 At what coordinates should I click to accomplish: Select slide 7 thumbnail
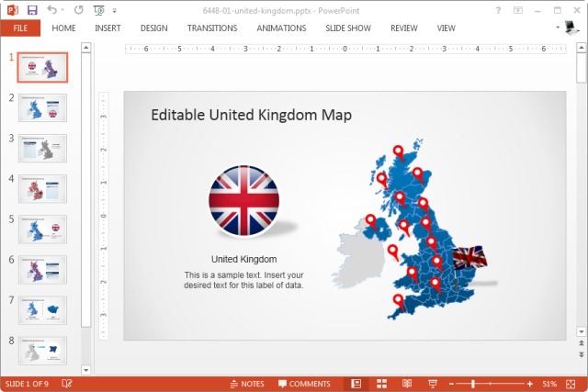[x=42, y=310]
